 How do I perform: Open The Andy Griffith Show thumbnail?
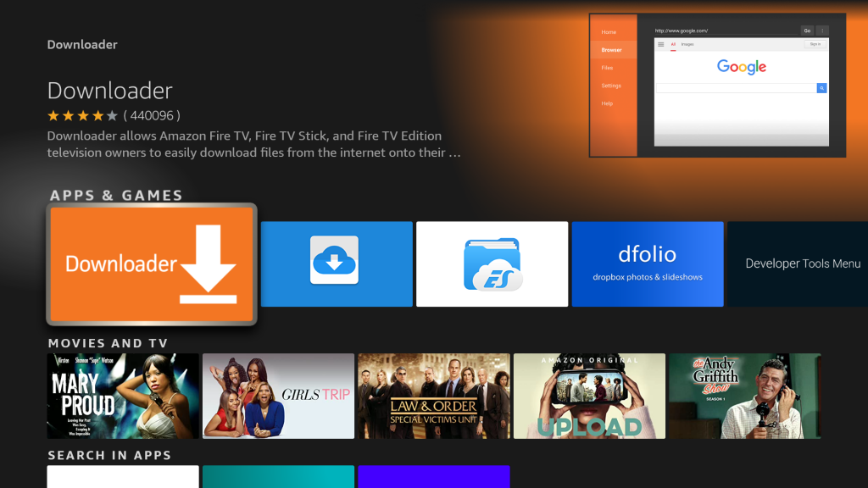point(745,396)
